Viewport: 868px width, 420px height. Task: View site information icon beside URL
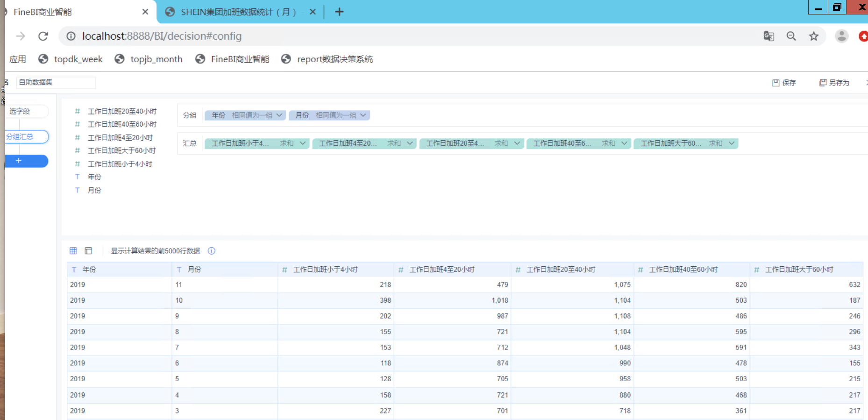click(x=71, y=36)
